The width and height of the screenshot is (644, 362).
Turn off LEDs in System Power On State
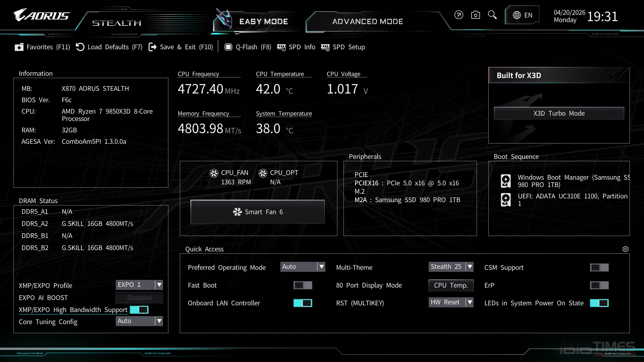599,303
